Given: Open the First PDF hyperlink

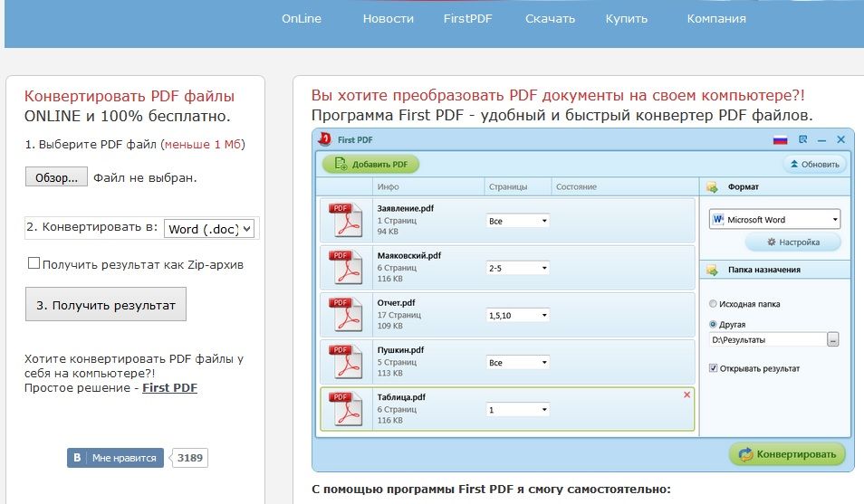Looking at the screenshot, I should point(169,388).
